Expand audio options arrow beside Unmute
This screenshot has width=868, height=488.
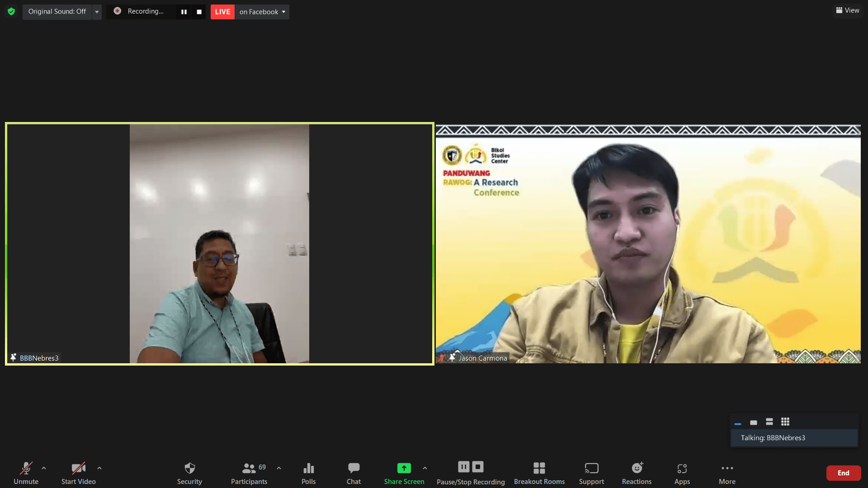tap(44, 468)
